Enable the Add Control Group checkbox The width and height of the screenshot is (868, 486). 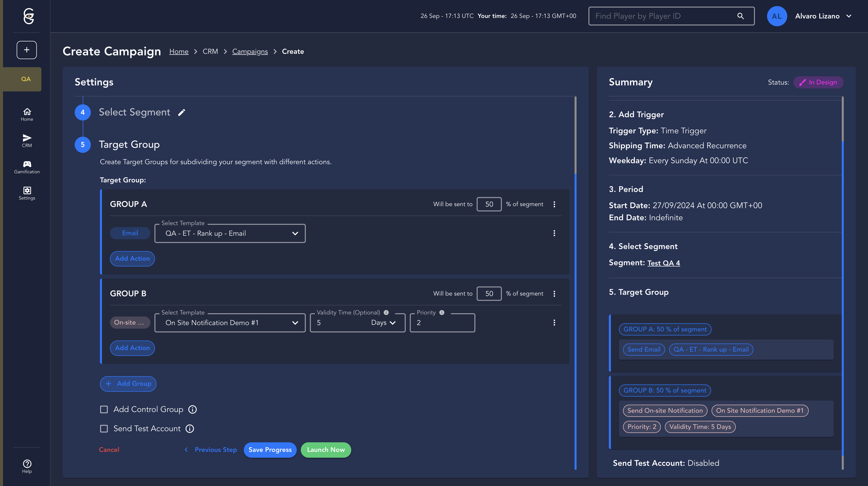(104, 409)
